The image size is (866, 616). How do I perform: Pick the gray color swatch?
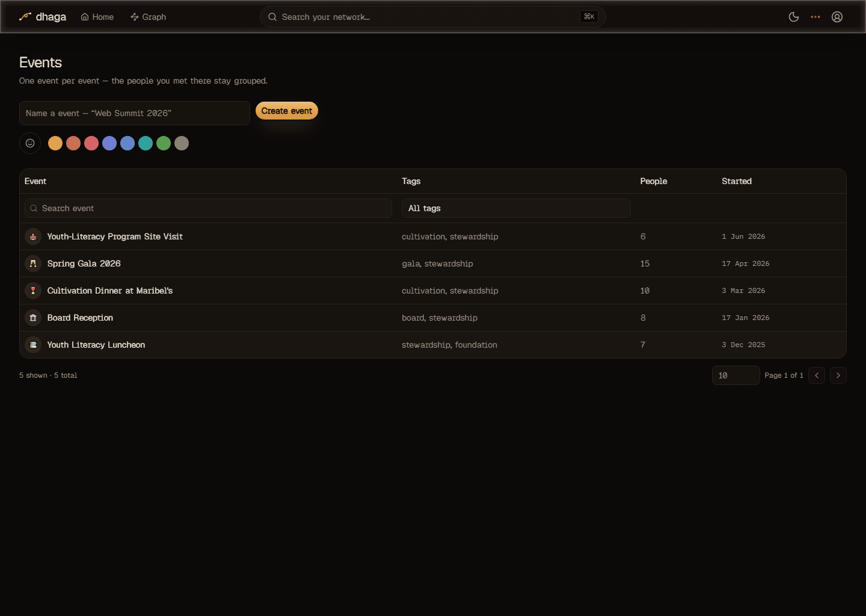click(182, 143)
